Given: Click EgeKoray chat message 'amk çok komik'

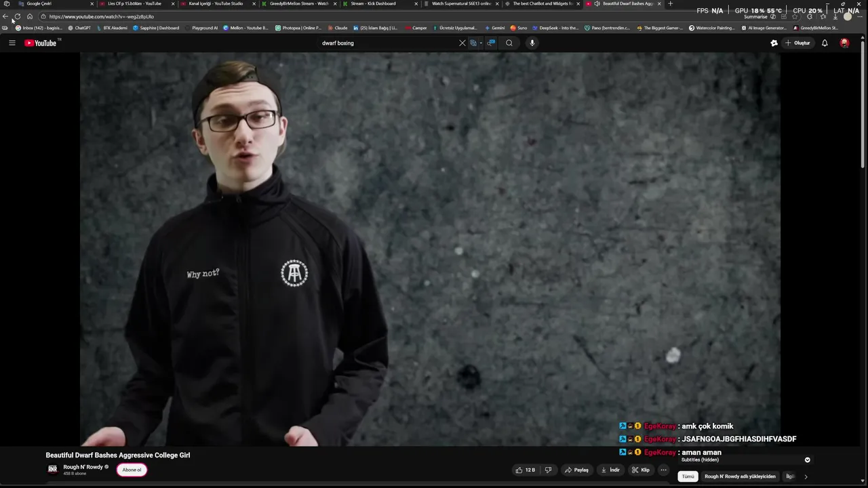Looking at the screenshot, I should [707, 426].
